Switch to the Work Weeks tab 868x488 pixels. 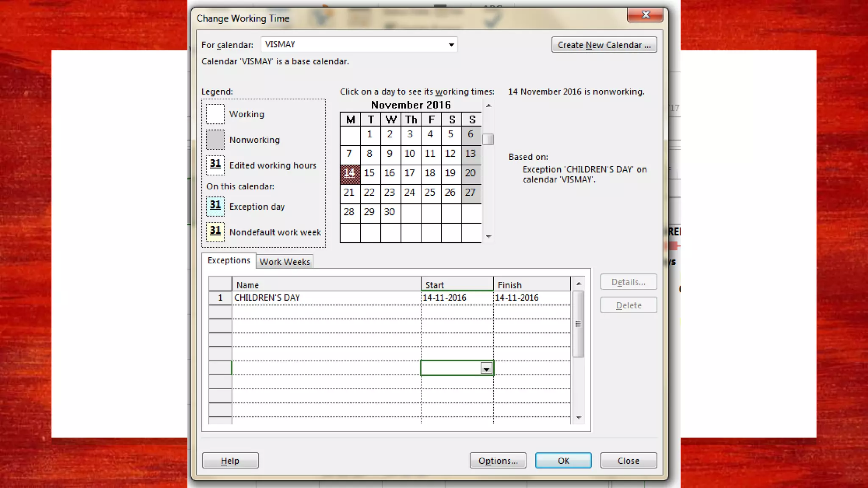coord(284,262)
